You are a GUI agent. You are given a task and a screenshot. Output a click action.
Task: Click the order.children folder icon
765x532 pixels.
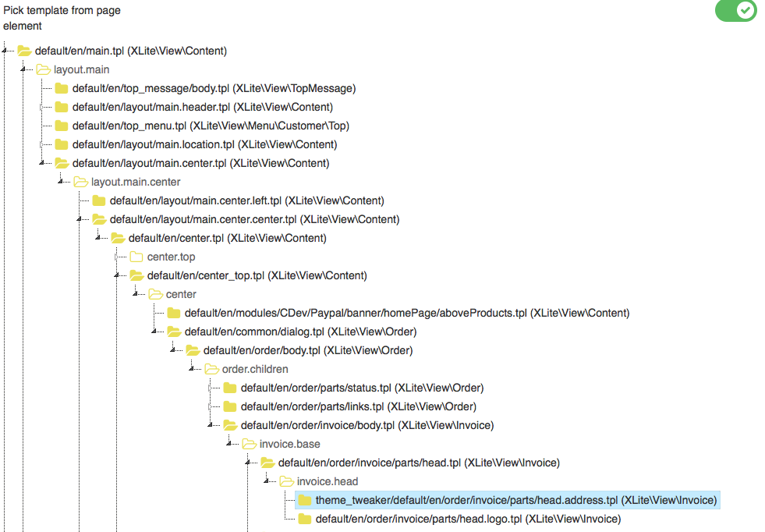point(211,369)
